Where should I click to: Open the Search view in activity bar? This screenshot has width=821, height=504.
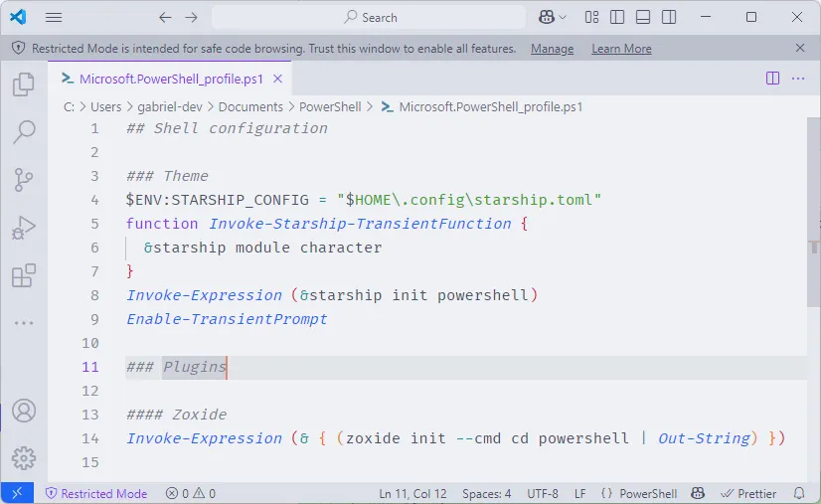click(x=24, y=131)
